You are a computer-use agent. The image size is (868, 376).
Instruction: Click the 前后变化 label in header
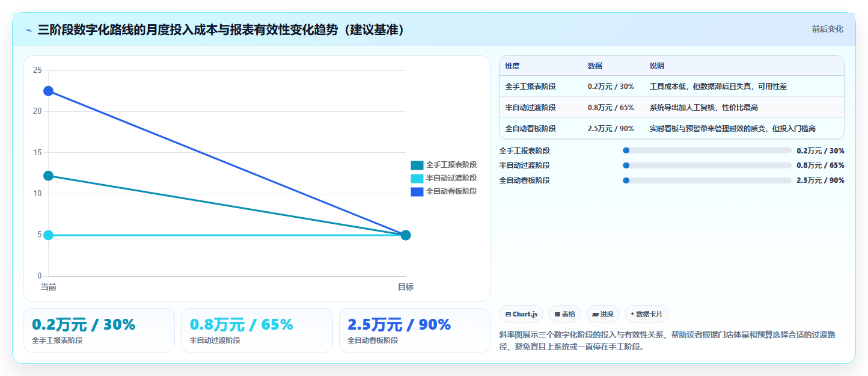click(827, 29)
